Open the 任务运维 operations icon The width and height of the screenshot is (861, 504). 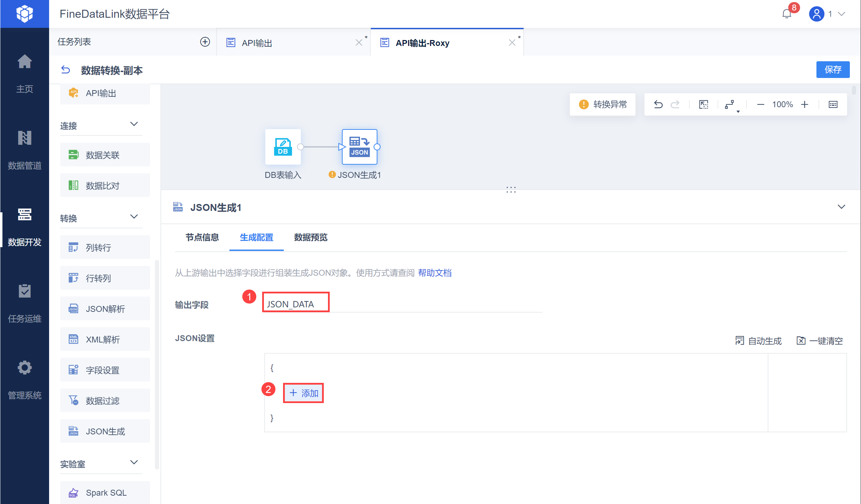24,291
